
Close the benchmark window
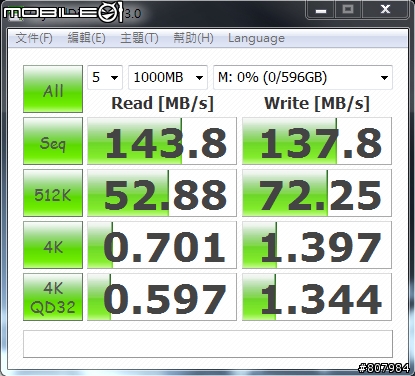click(x=385, y=10)
